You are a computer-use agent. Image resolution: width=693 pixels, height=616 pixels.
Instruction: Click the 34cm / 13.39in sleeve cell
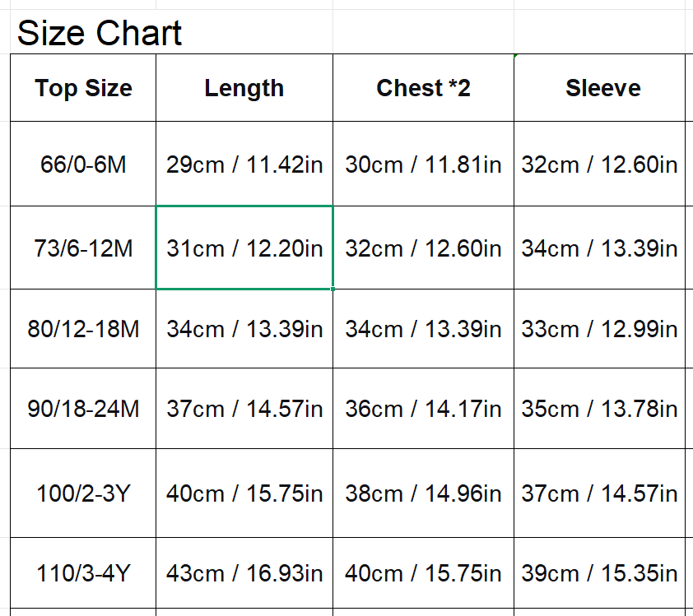[x=599, y=248]
